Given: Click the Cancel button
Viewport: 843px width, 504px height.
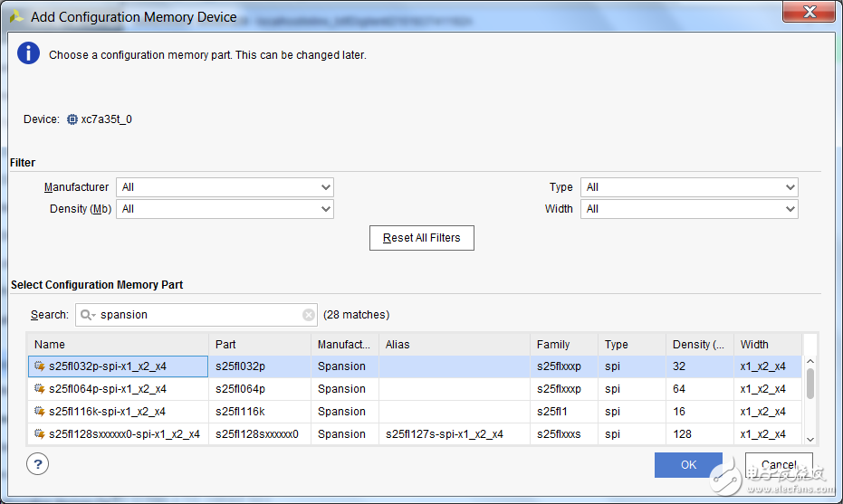Looking at the screenshot, I should coord(779,464).
